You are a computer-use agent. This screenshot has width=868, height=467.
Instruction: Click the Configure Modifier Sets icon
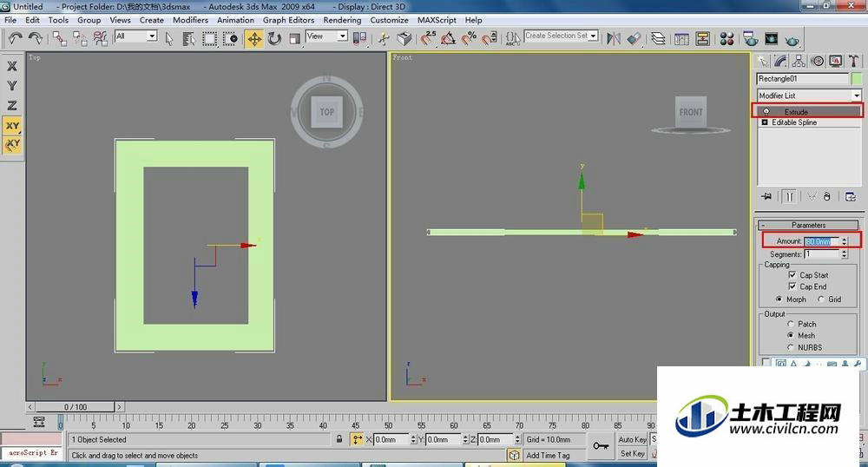pyautogui.click(x=851, y=196)
